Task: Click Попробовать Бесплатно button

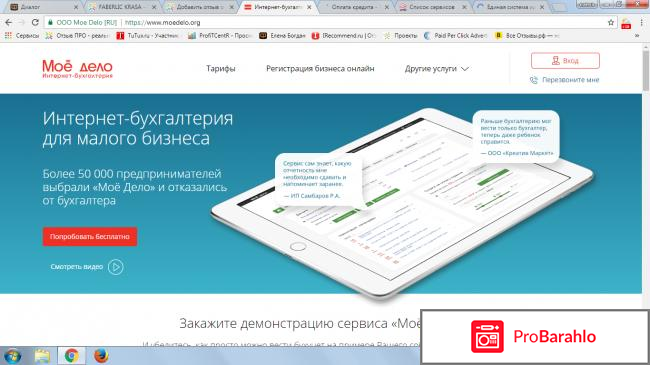Action: [90, 236]
